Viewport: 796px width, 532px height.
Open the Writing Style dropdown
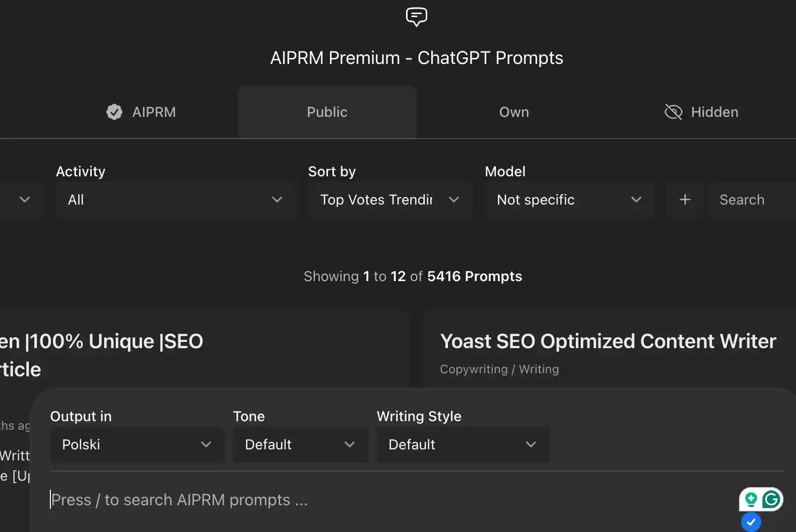[x=462, y=444]
